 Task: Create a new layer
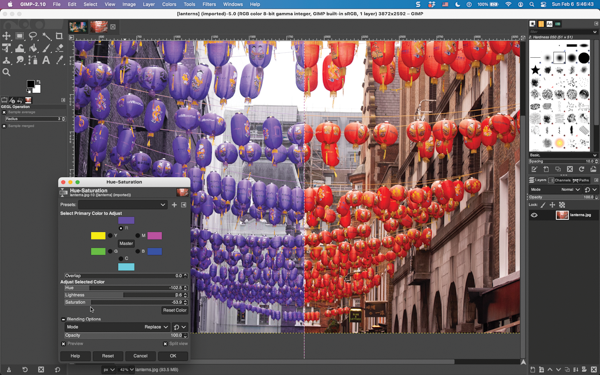point(533,370)
